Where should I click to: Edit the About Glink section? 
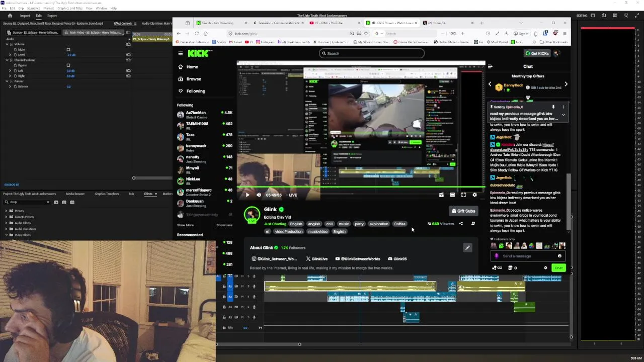[467, 247]
